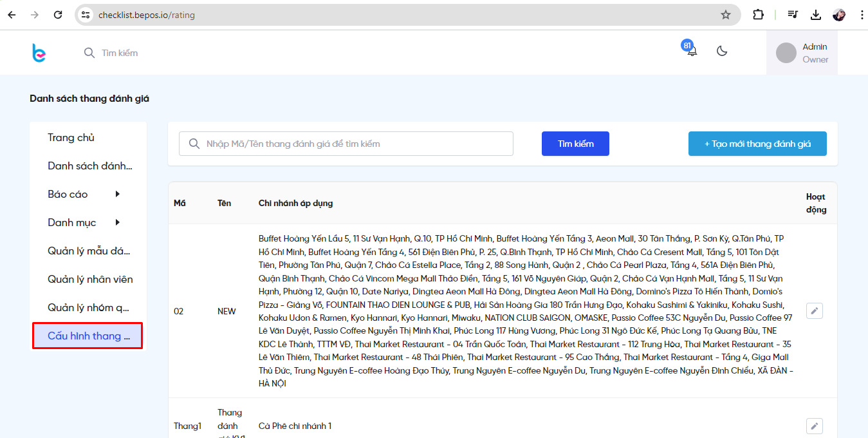This screenshot has height=438, width=868.
Task: Expand the Báo cáo submenu arrow
Action: (117, 194)
